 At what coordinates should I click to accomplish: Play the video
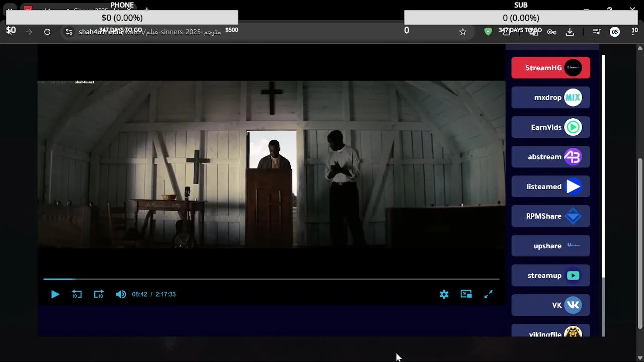tap(55, 294)
